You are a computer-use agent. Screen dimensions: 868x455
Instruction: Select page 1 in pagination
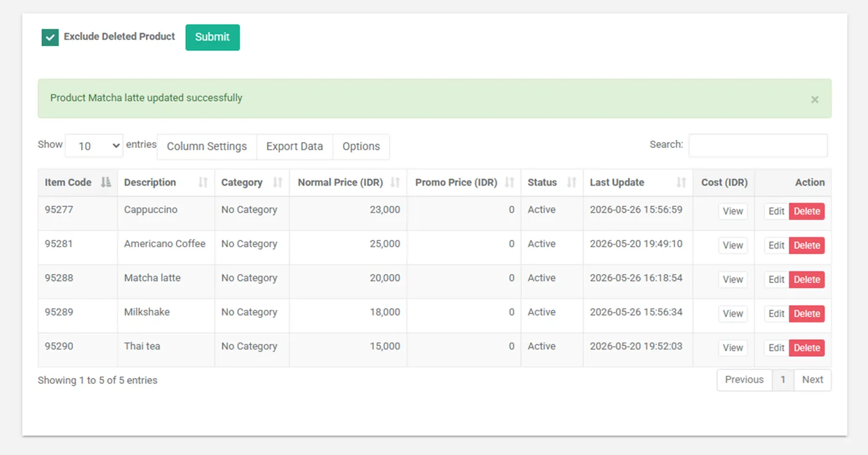(x=783, y=380)
